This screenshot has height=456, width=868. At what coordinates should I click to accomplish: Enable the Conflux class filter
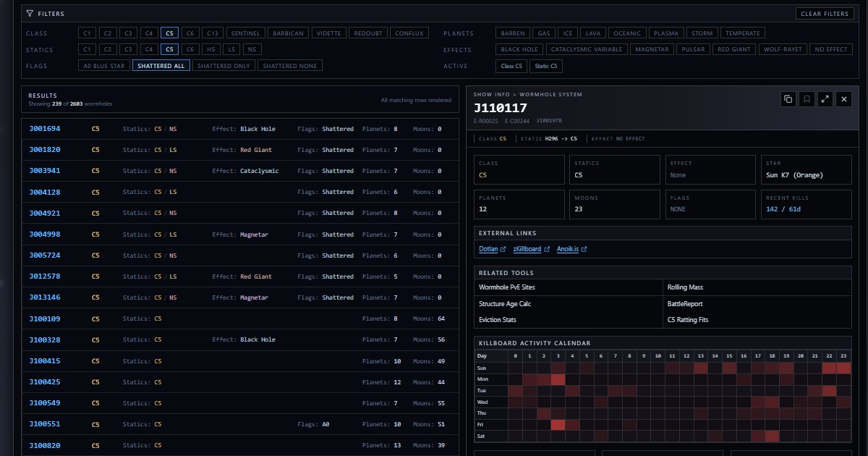409,33
